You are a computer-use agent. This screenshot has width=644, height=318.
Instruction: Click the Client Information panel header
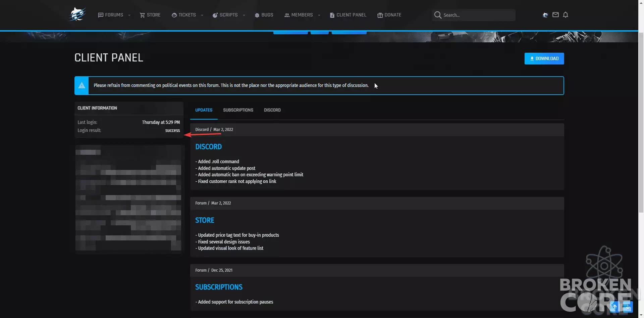click(x=129, y=108)
